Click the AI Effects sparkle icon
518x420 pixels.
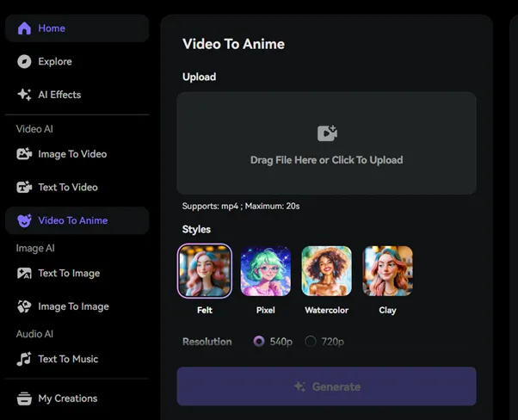click(24, 95)
